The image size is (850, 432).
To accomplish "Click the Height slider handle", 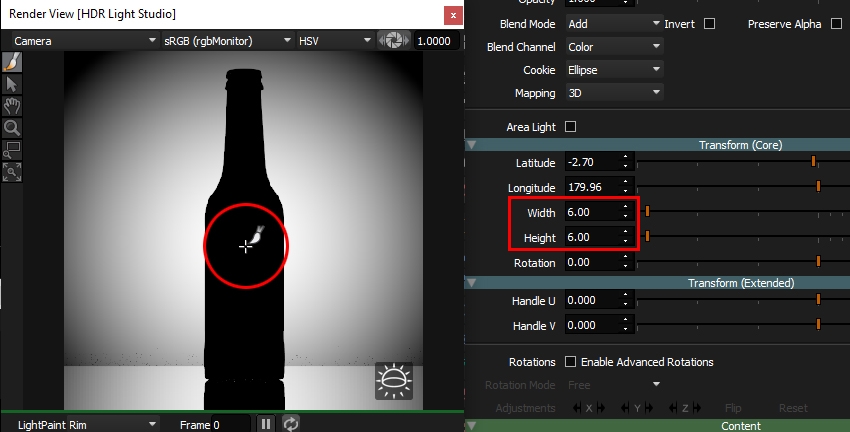I will click(647, 236).
